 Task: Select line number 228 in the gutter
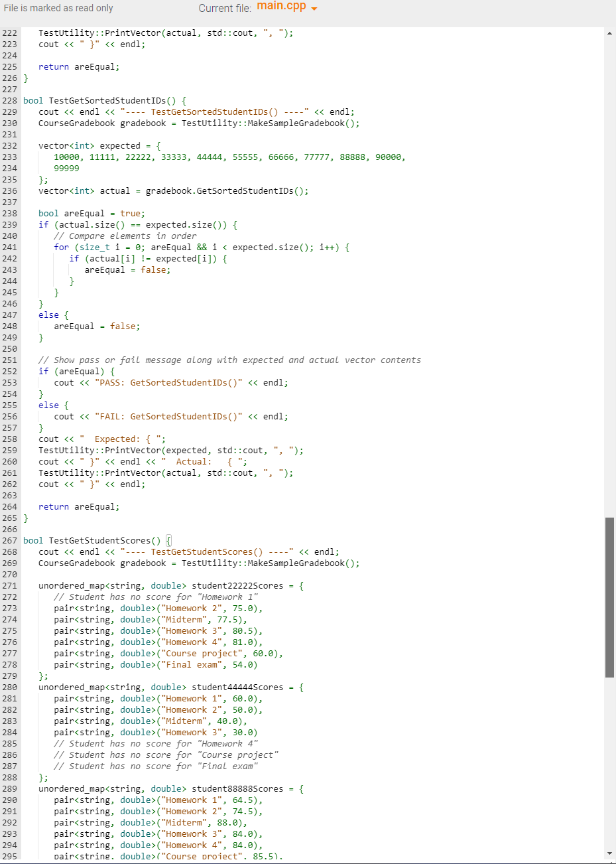[x=9, y=100]
